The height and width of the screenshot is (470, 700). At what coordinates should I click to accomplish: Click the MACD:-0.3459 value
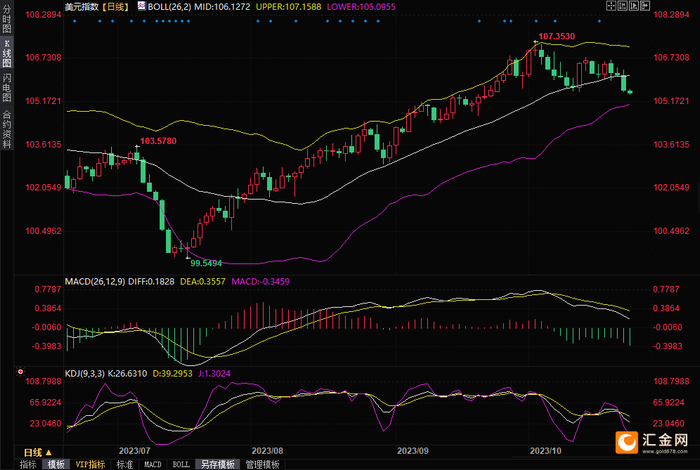[260, 282]
